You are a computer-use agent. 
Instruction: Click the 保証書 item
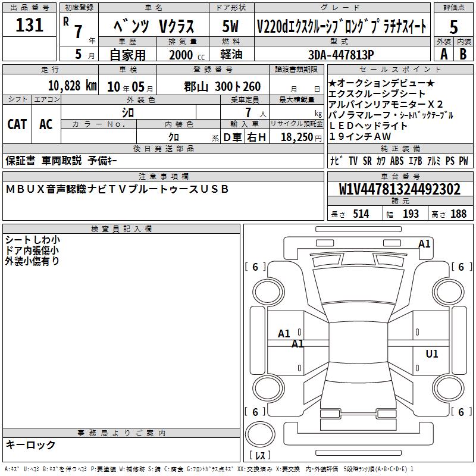(x=20, y=161)
